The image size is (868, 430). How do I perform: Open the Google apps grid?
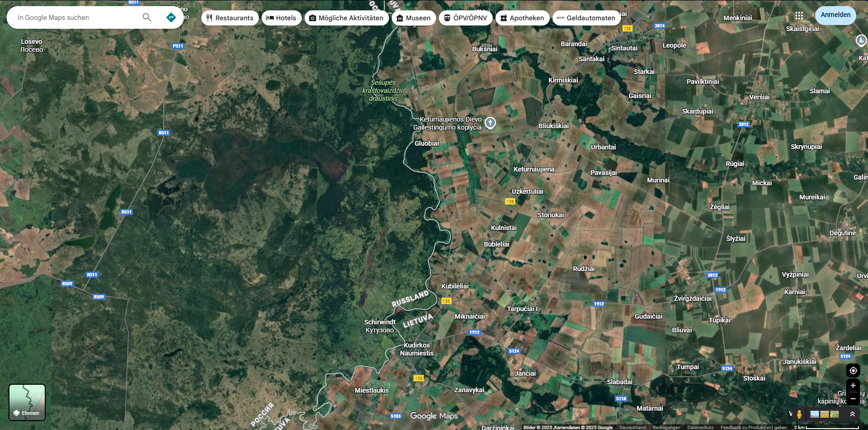(x=799, y=16)
